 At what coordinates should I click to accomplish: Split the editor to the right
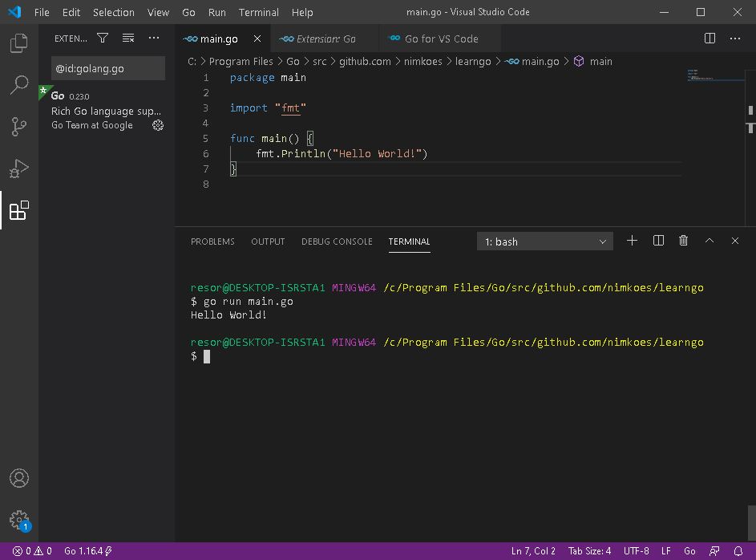click(x=710, y=39)
